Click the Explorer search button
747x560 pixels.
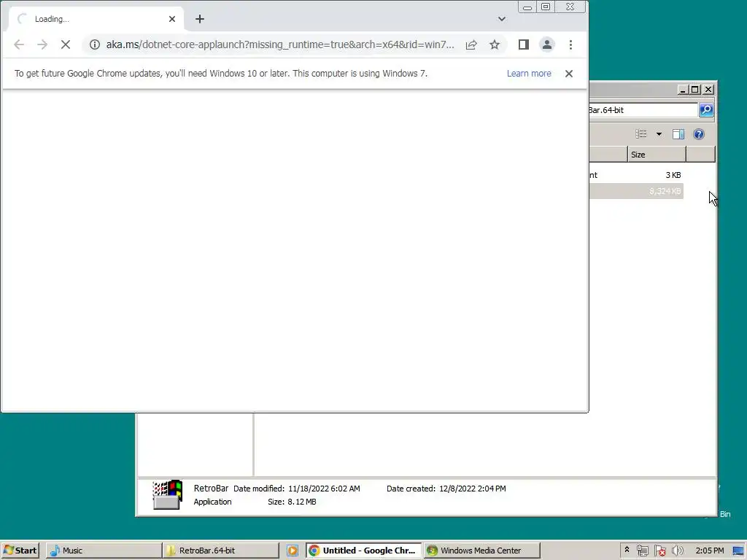(x=706, y=110)
